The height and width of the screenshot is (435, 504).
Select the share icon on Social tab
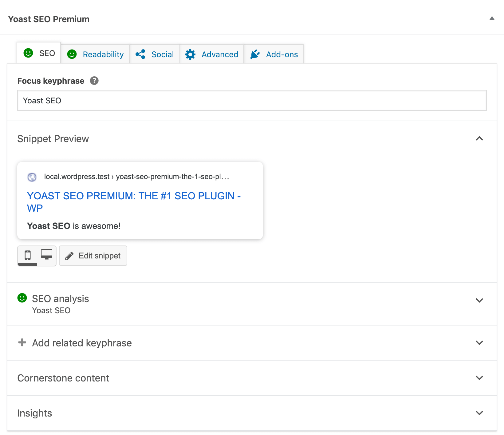[x=141, y=54]
